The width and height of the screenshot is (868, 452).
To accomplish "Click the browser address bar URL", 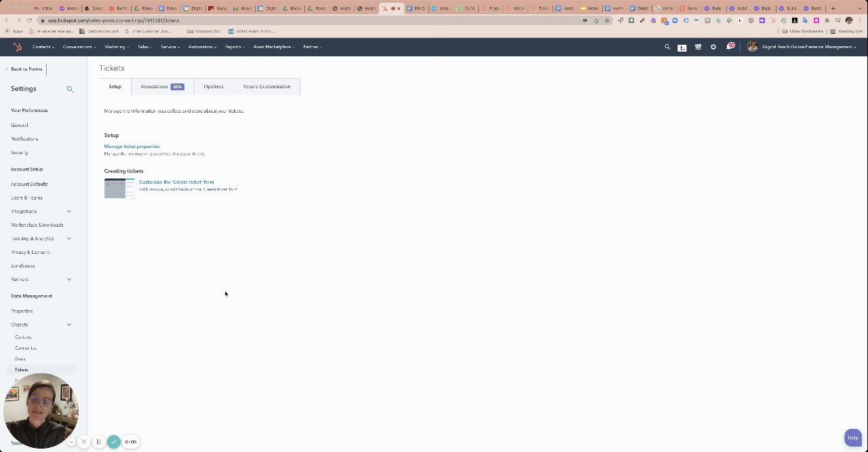I will pos(113,20).
